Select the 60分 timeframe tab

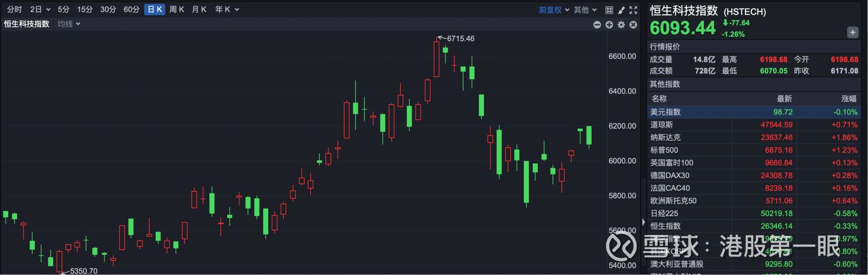click(132, 10)
